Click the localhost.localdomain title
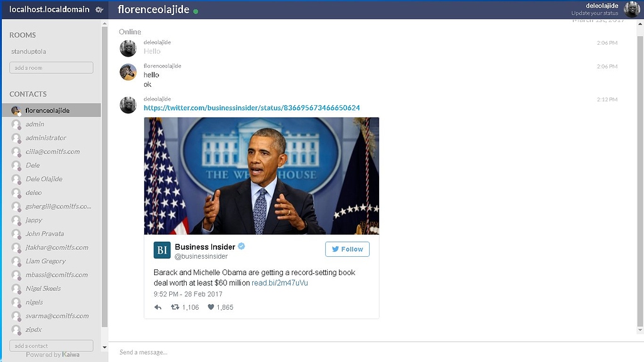This screenshot has height=362, width=644. 49,9
